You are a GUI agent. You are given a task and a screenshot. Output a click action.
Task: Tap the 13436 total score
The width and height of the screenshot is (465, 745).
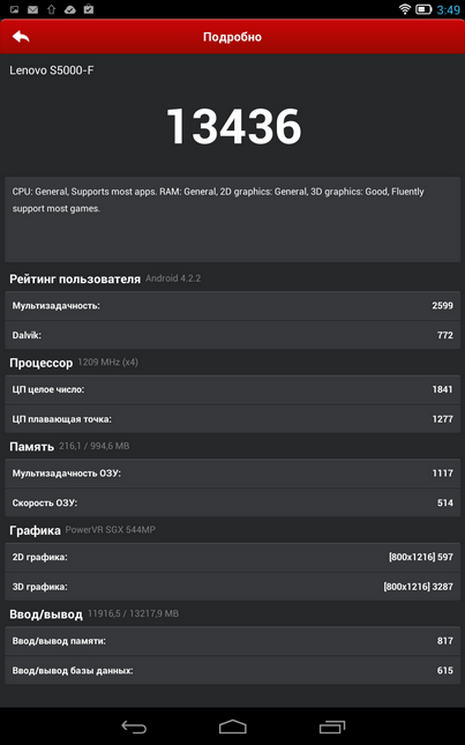point(234,126)
